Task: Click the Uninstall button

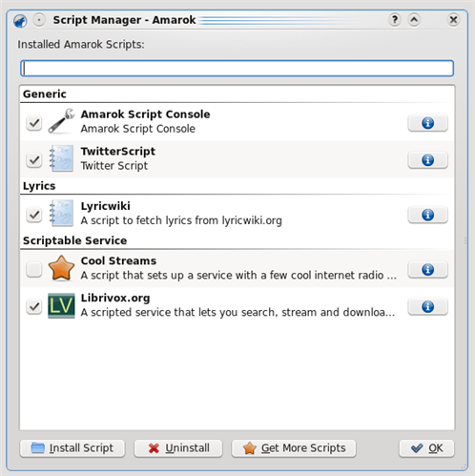Action: click(178, 448)
